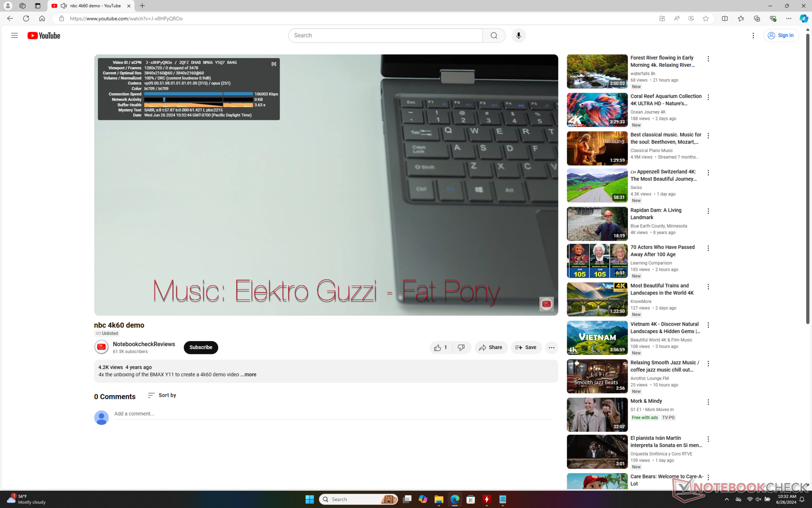Switch to the nbc 4k60 demo browser tab
The height and width of the screenshot is (508, 812).
[x=91, y=6]
